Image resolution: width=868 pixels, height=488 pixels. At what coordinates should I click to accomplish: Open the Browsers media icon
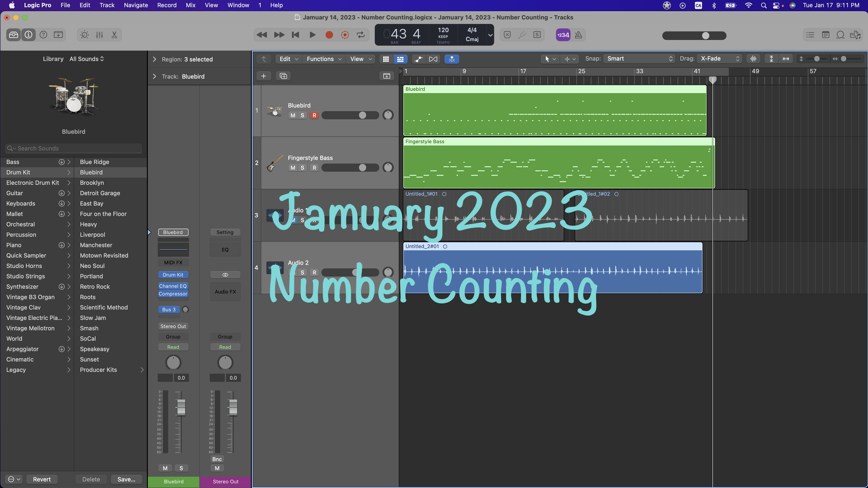click(x=855, y=35)
